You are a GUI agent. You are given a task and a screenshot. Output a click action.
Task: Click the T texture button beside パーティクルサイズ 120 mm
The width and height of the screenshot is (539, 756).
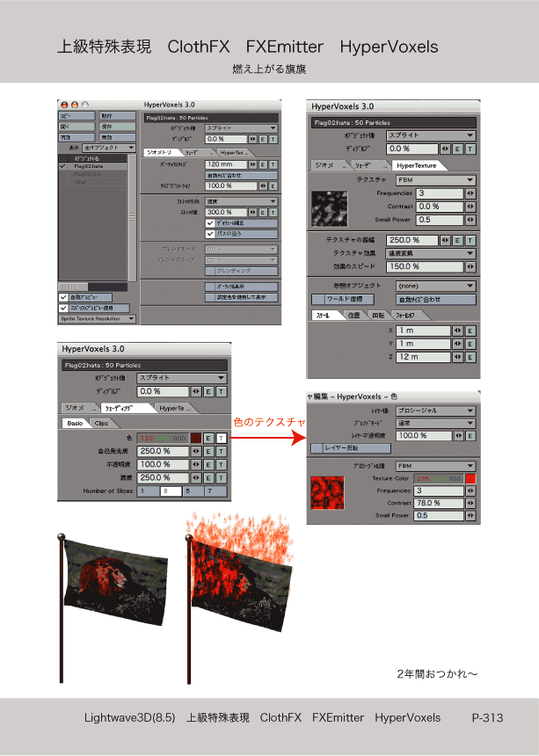pyautogui.click(x=273, y=164)
